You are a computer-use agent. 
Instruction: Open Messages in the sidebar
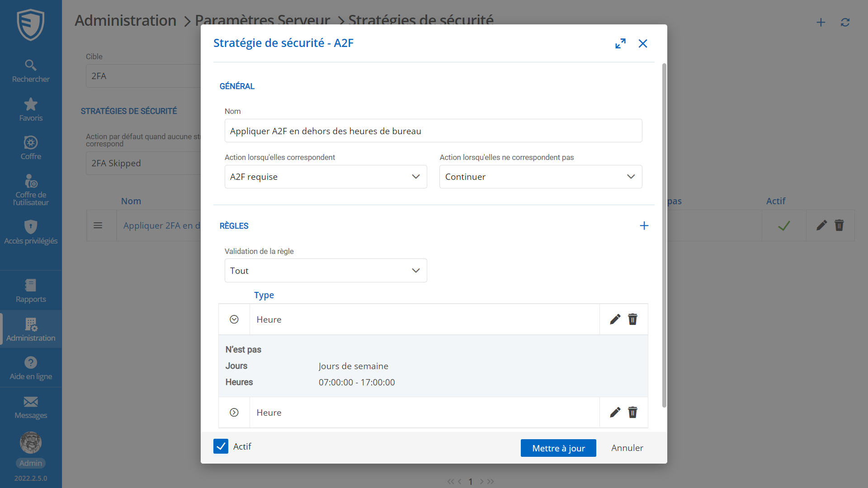(x=30, y=407)
